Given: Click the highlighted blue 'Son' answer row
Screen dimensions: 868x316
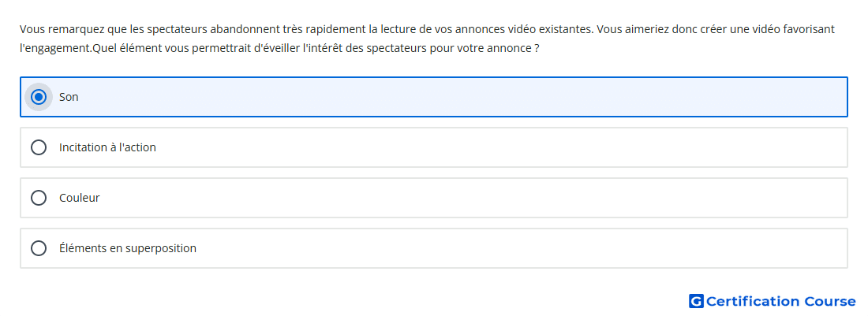Looking at the screenshot, I should pyautogui.click(x=434, y=97).
